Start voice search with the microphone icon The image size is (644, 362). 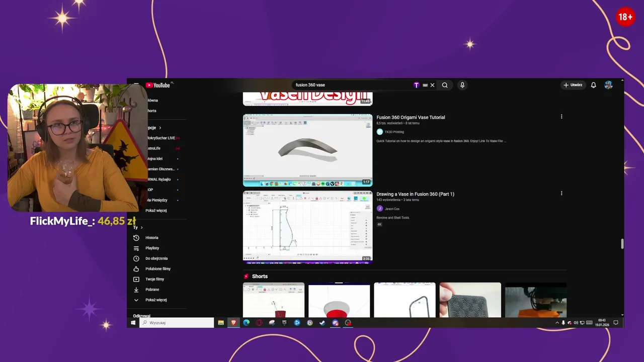pyautogui.click(x=462, y=85)
